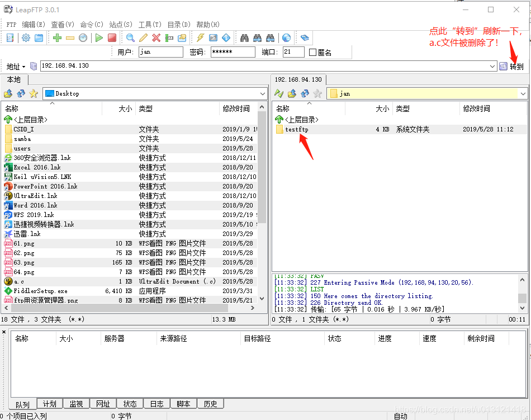Open the 命令(C) menu
The height and width of the screenshot is (420, 531).
(92, 25)
